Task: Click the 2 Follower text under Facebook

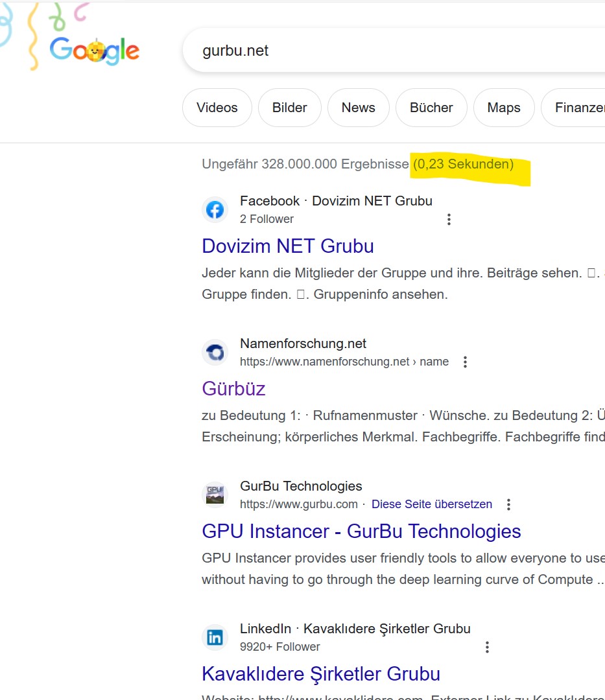Action: click(267, 219)
